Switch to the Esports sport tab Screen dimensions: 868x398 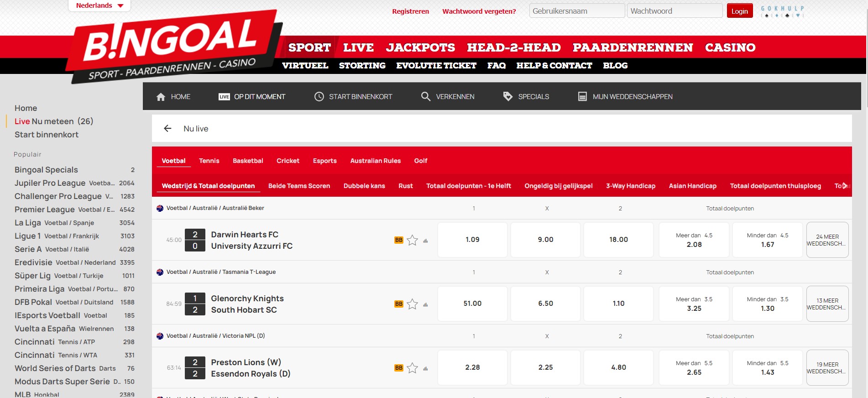tap(325, 161)
